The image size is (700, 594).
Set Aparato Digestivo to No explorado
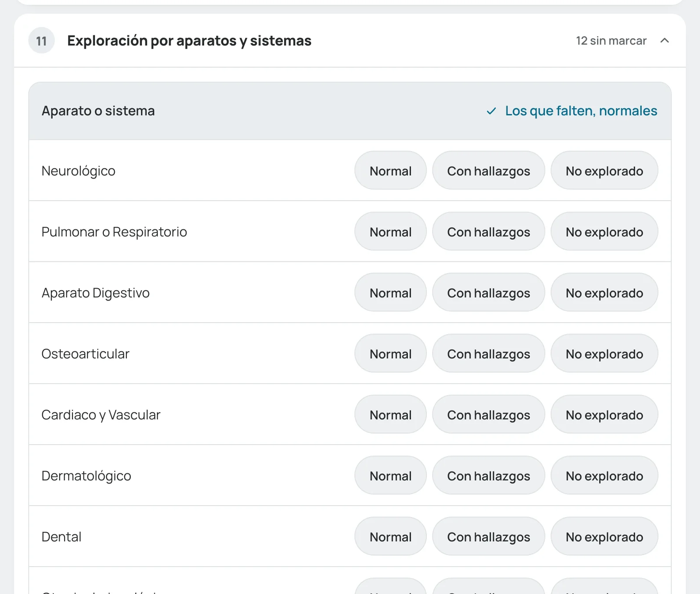tap(605, 293)
